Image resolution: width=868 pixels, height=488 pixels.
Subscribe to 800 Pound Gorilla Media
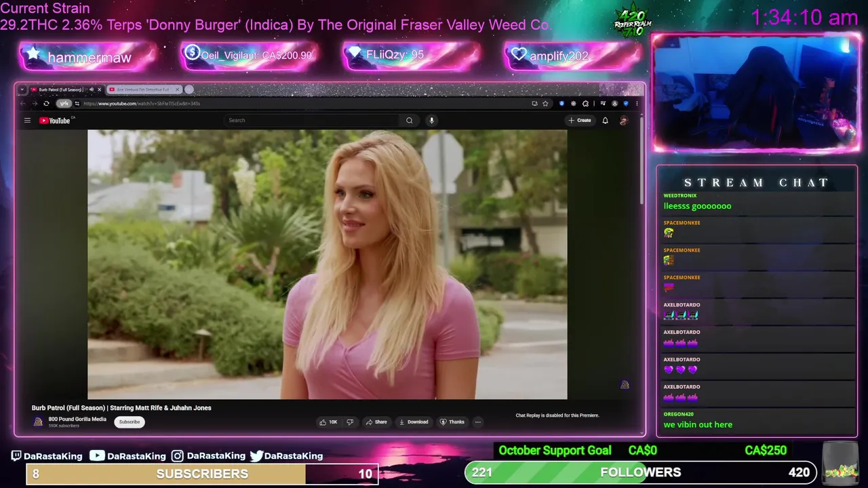(x=129, y=422)
